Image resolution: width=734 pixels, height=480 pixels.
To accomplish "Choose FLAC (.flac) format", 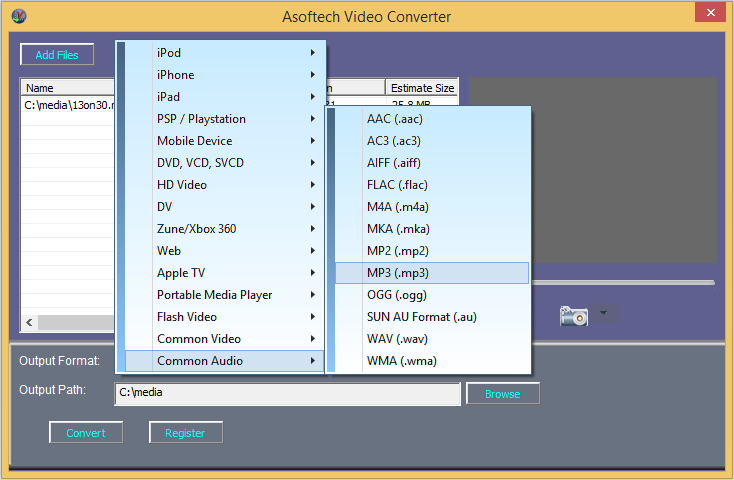I will [x=432, y=185].
